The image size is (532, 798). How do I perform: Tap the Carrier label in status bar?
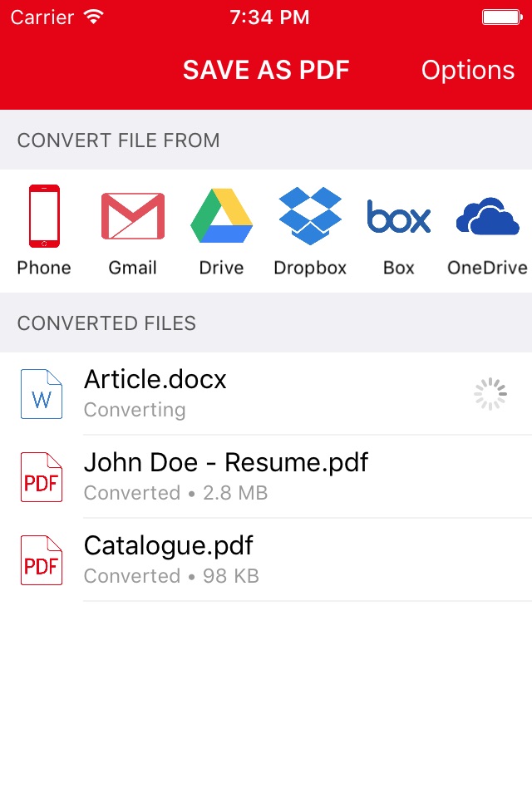pos(42,17)
